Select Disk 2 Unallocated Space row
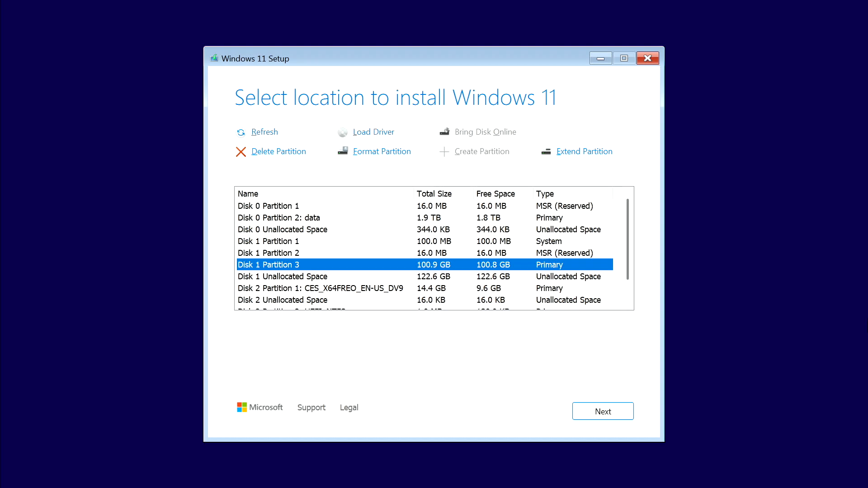868x488 pixels. click(x=425, y=300)
